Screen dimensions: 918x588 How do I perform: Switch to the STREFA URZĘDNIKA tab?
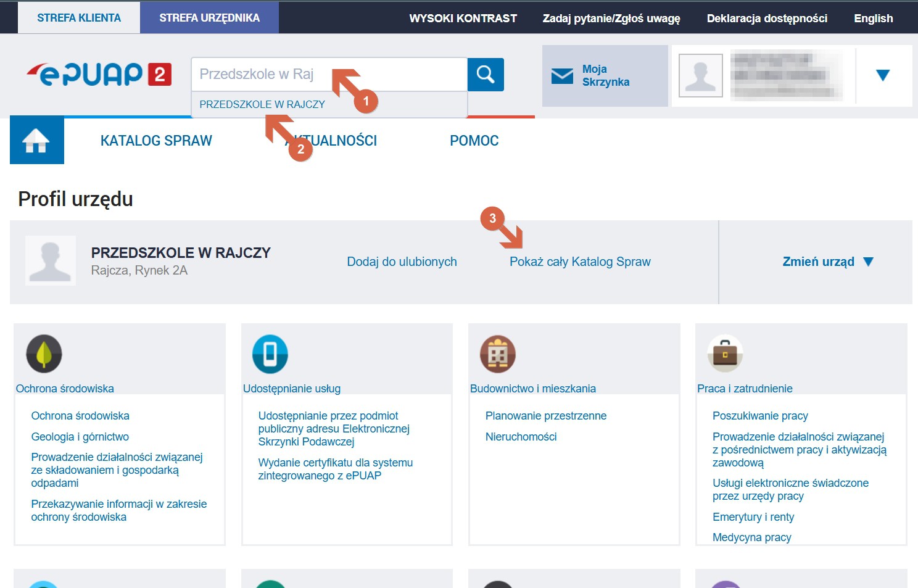(209, 18)
